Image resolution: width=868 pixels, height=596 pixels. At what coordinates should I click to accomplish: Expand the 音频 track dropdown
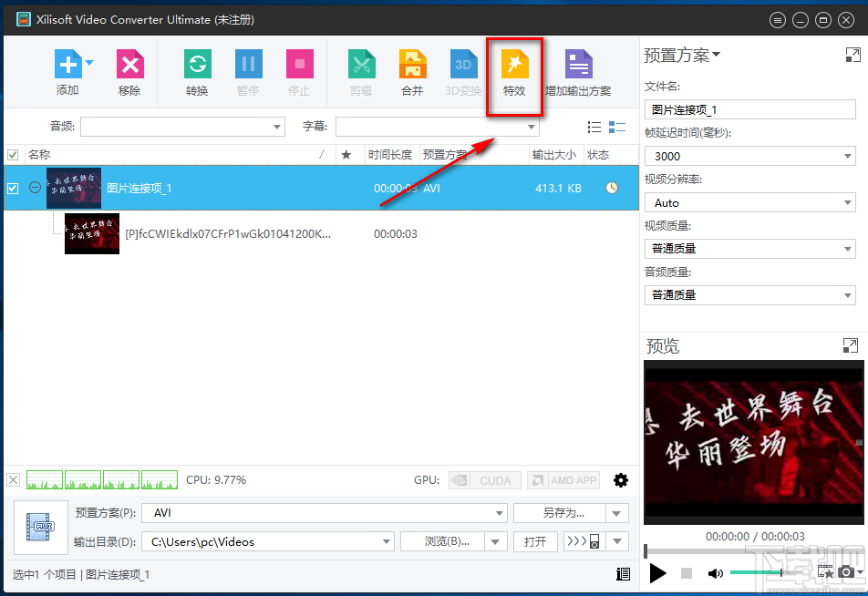tap(277, 127)
